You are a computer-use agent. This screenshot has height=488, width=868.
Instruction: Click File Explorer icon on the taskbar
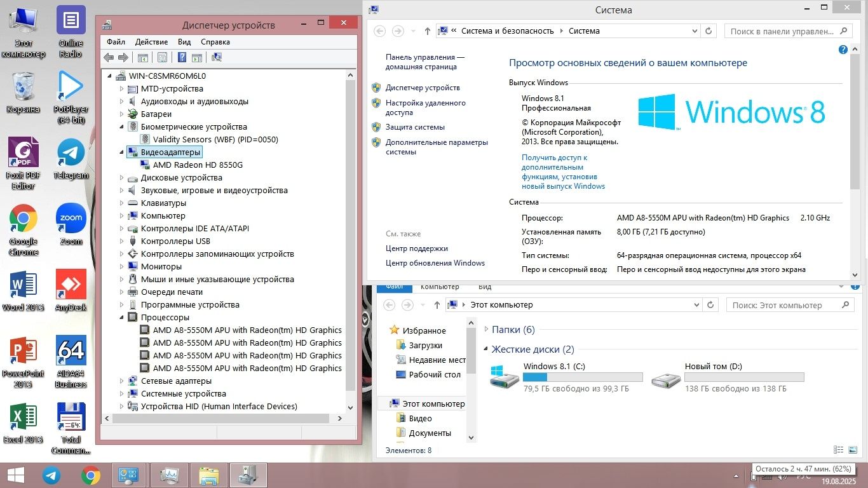[209, 475]
